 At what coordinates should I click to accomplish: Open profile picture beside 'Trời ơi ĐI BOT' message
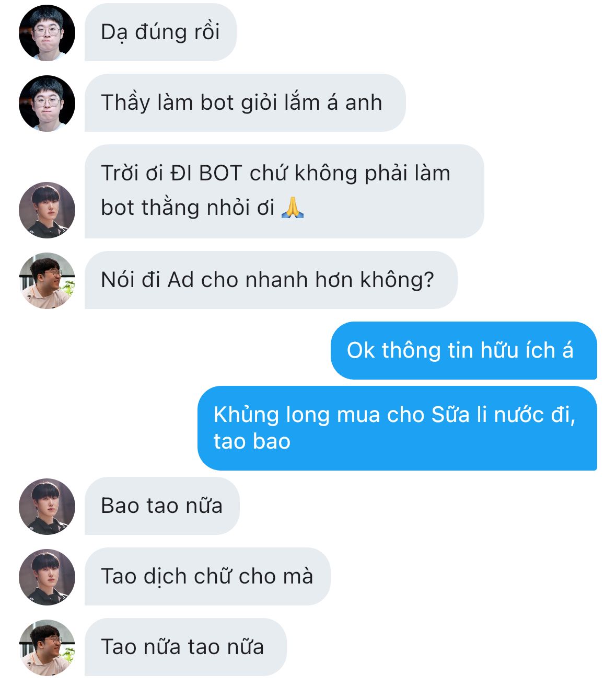click(x=47, y=210)
